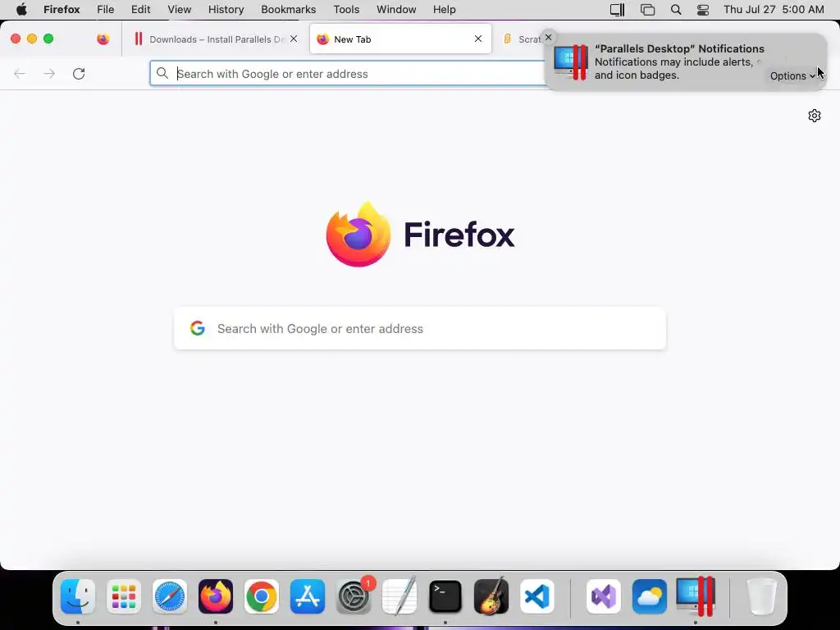
Task: Open the Tools menu
Action: 347,10
